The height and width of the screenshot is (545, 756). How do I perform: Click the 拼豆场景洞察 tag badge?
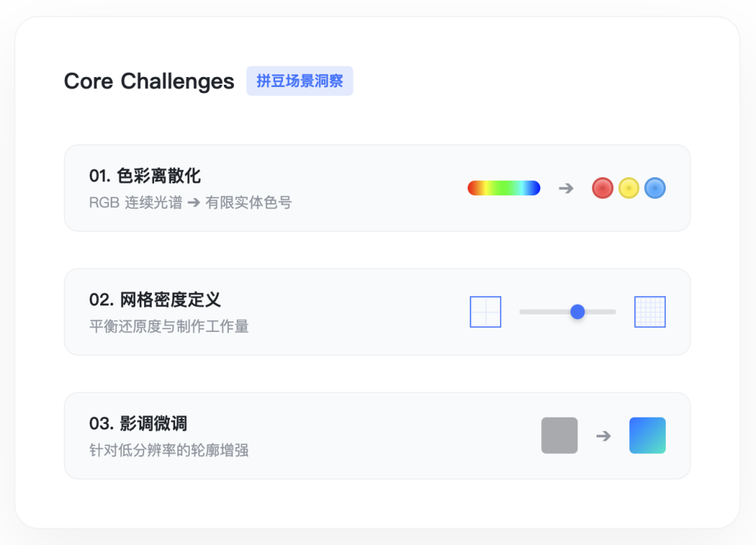[300, 81]
